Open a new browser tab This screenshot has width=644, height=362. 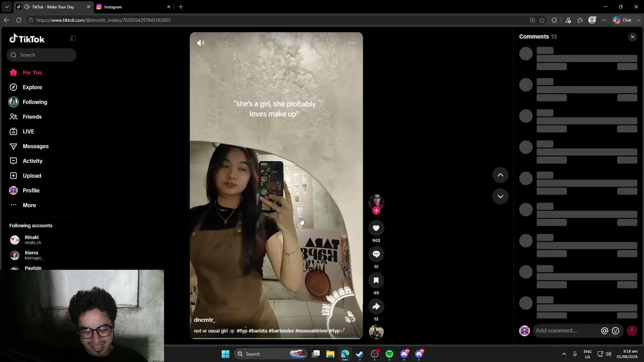[181, 7]
